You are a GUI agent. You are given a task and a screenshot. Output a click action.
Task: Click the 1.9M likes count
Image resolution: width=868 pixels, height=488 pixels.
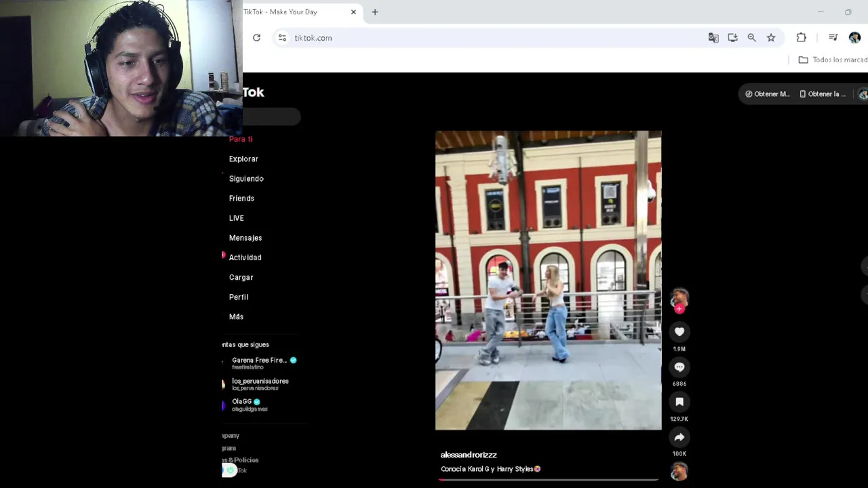(679, 349)
